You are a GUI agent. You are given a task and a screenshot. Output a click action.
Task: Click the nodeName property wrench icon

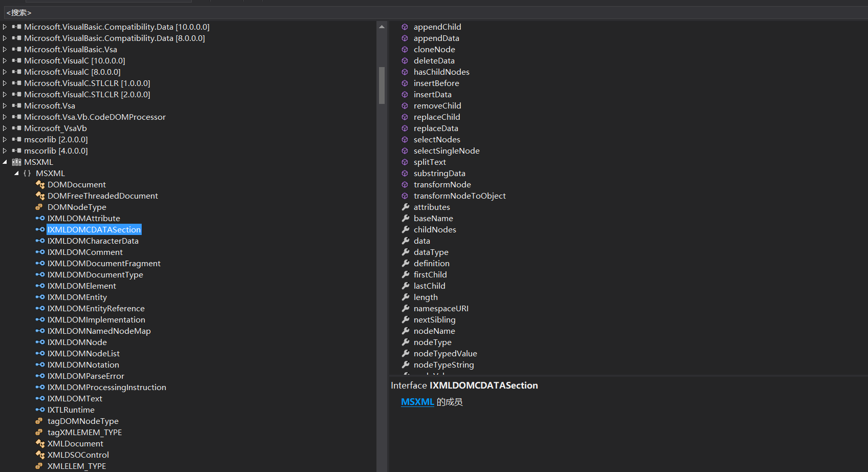[x=405, y=331]
